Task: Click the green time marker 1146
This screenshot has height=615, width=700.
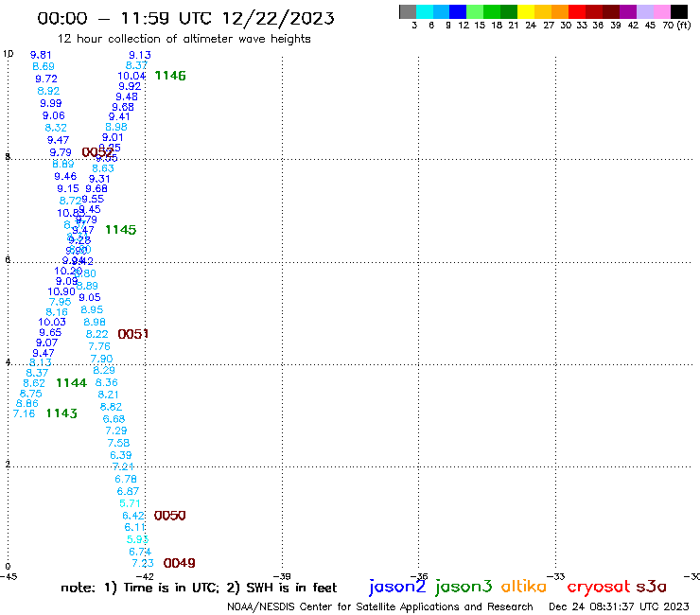Action: (170, 76)
